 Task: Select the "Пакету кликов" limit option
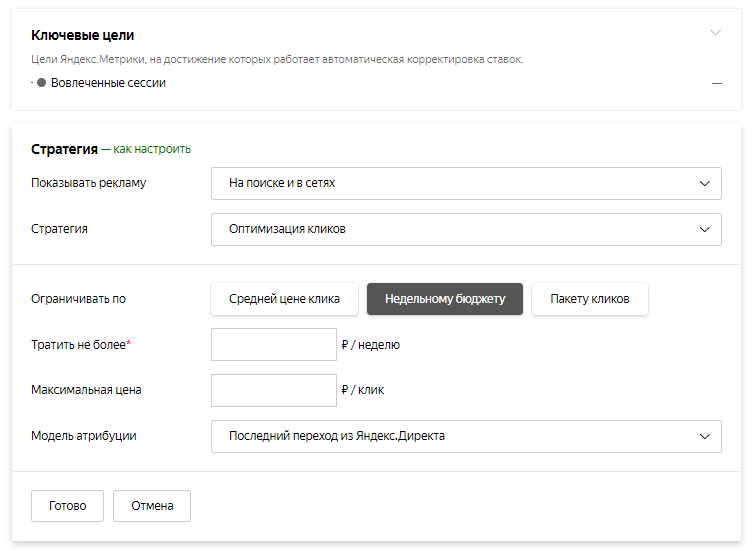(x=589, y=299)
